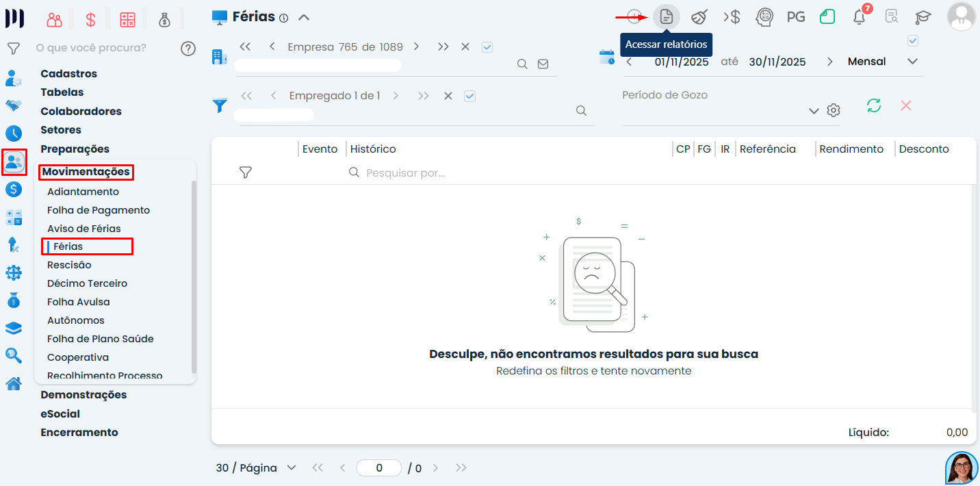Click the PG toolbar button
This screenshot has height=486, width=980.
tap(796, 16)
